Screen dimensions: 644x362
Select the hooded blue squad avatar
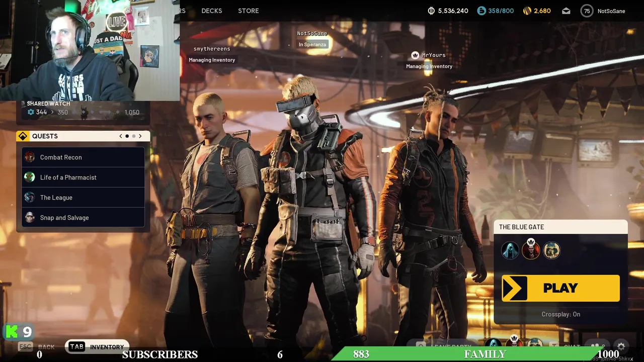pyautogui.click(x=510, y=250)
